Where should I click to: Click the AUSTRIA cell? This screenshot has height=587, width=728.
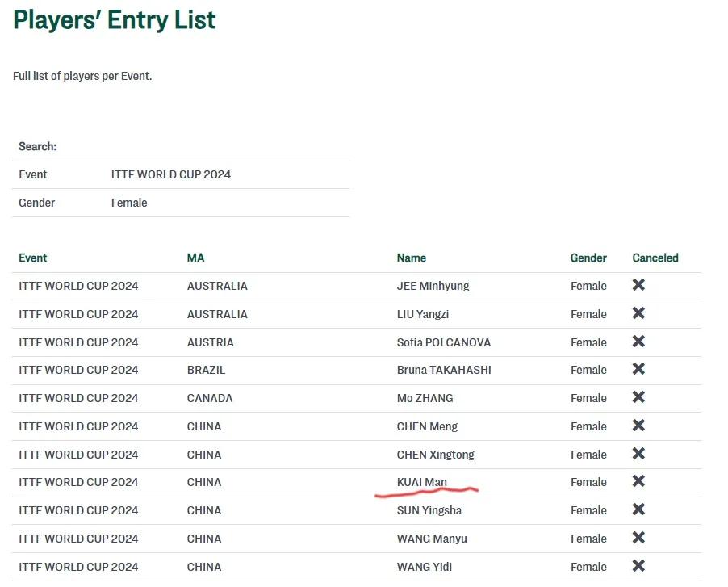pos(211,342)
